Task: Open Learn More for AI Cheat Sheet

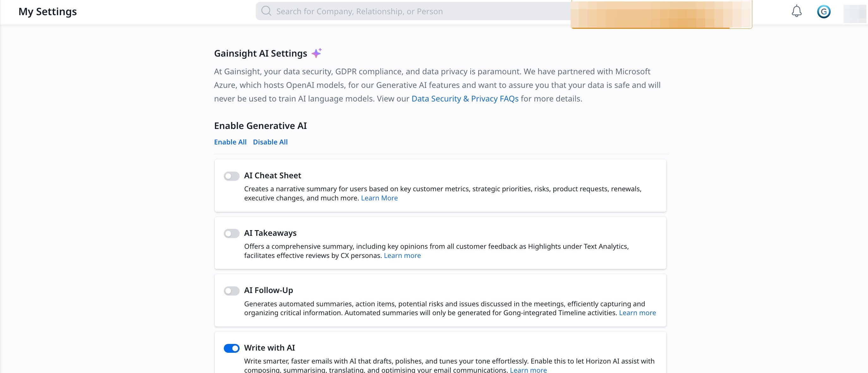Action: (x=379, y=198)
